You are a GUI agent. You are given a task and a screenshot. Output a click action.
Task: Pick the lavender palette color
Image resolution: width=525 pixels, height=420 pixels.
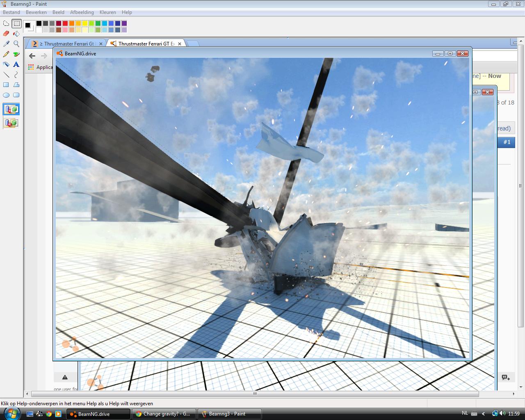pyautogui.click(x=124, y=30)
